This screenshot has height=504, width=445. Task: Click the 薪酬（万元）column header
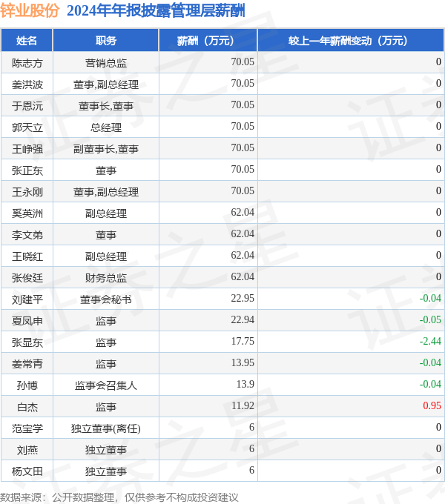tap(208, 41)
